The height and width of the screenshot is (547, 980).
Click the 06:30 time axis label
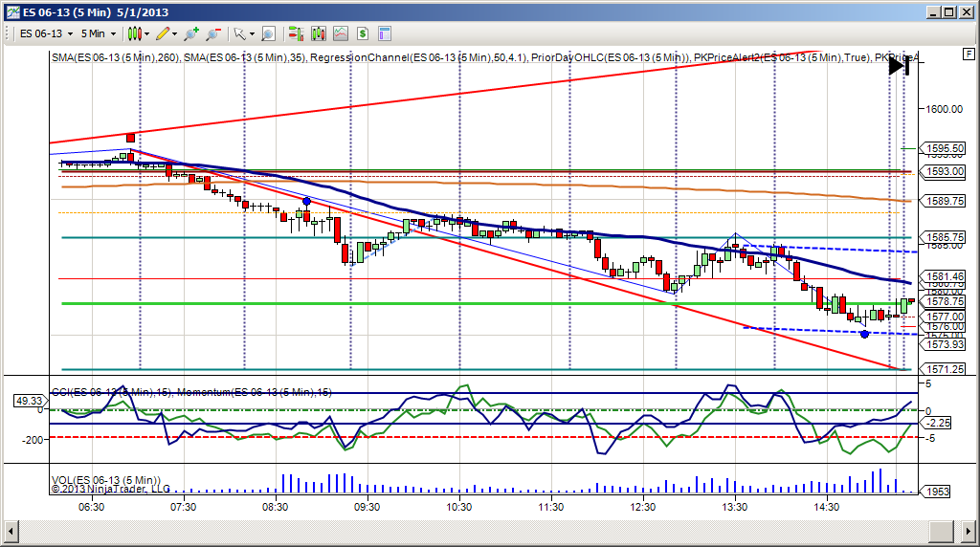point(91,507)
